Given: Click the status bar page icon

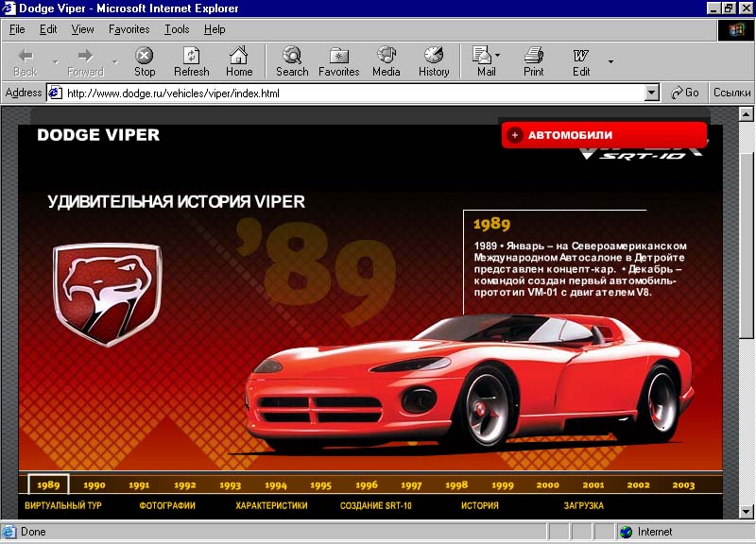Looking at the screenshot, I should (9, 532).
